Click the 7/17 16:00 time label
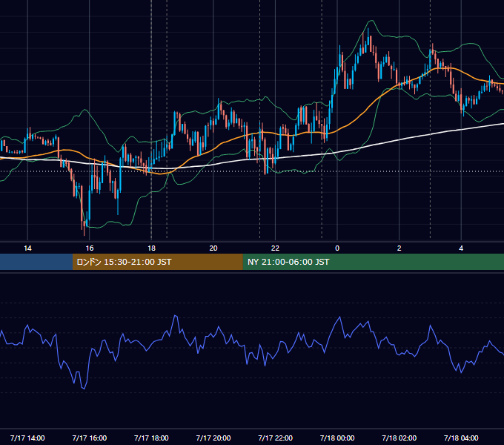Viewport: 504px width, 445px height. 90,438
